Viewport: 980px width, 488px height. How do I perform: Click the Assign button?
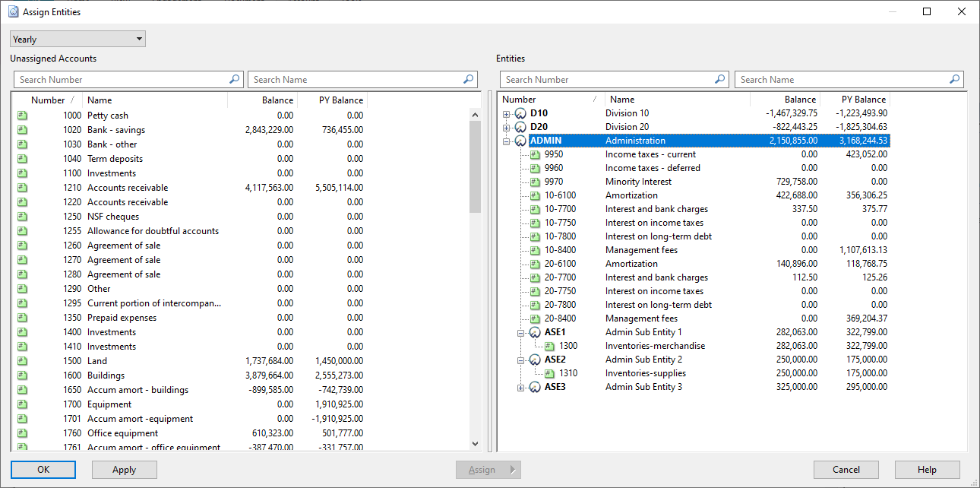[488, 470]
